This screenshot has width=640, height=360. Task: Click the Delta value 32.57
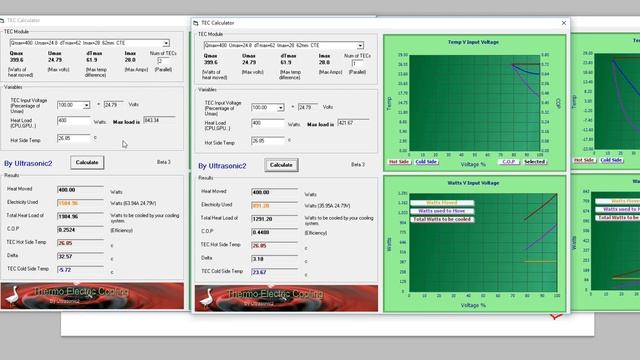(x=80, y=257)
